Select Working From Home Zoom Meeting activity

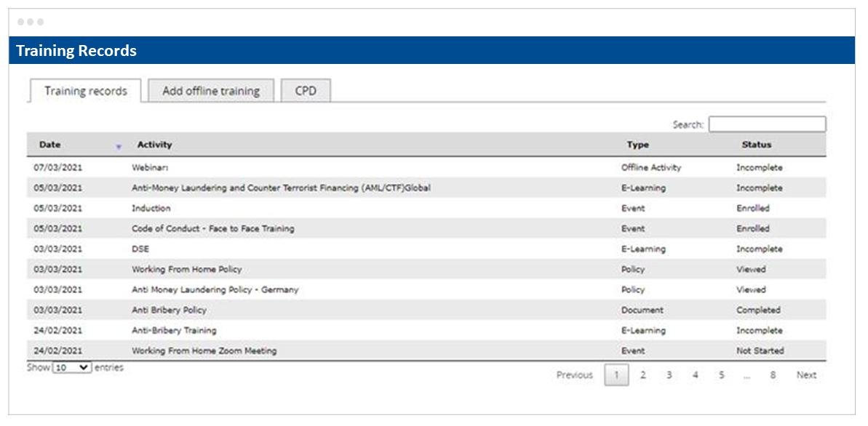[x=204, y=350]
